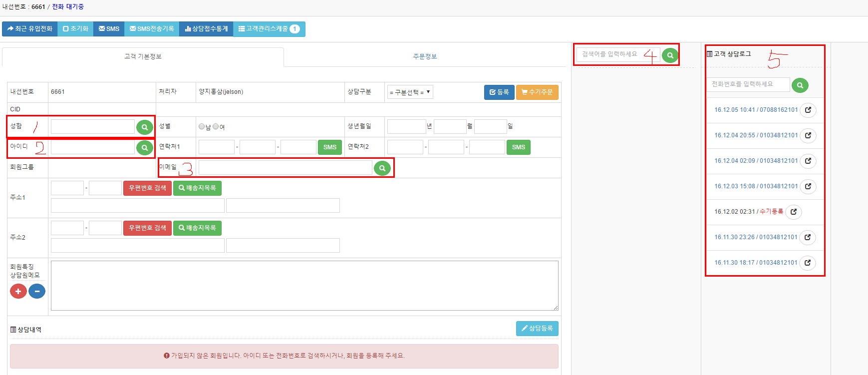Viewport: 868px width, 375px height.
Task: Click the 최근 유입전화 toolbar button
Action: point(30,29)
